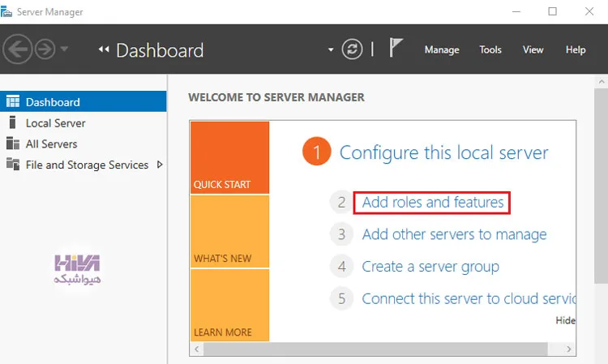Click the horizontal scrollbar thumb
Image resolution: width=608 pixels, height=364 pixels.
[375, 349]
